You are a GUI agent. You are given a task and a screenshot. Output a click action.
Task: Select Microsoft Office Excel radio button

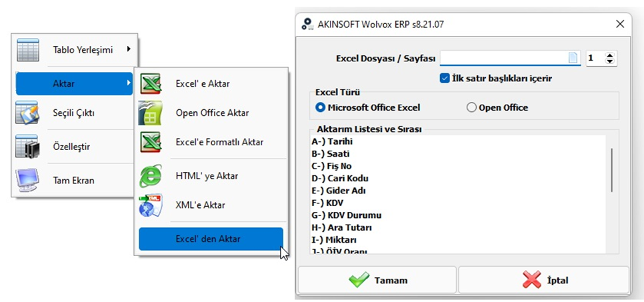click(x=321, y=107)
